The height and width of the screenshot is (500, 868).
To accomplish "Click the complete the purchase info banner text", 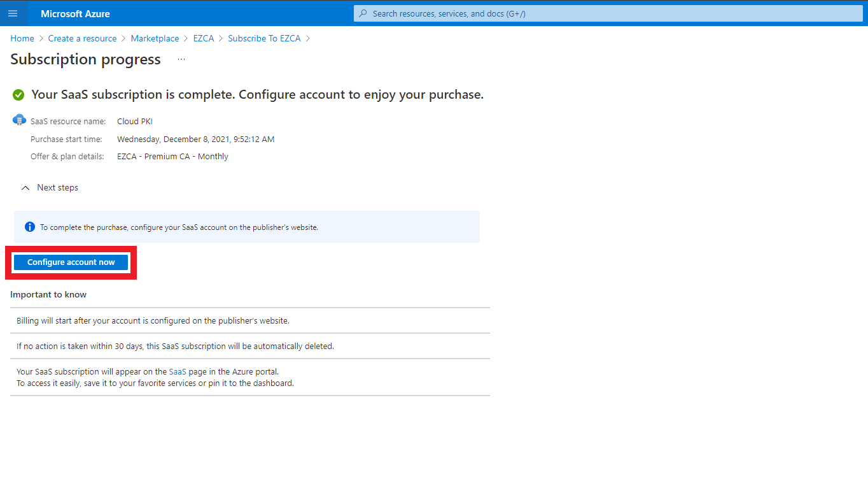I will (179, 227).
